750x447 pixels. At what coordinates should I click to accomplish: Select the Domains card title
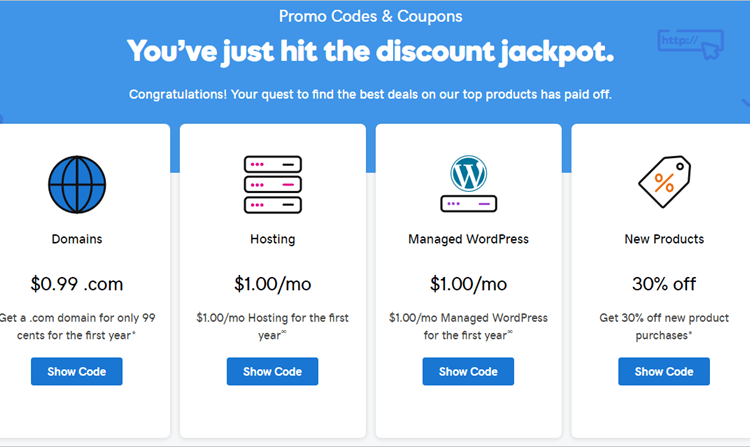coord(77,239)
